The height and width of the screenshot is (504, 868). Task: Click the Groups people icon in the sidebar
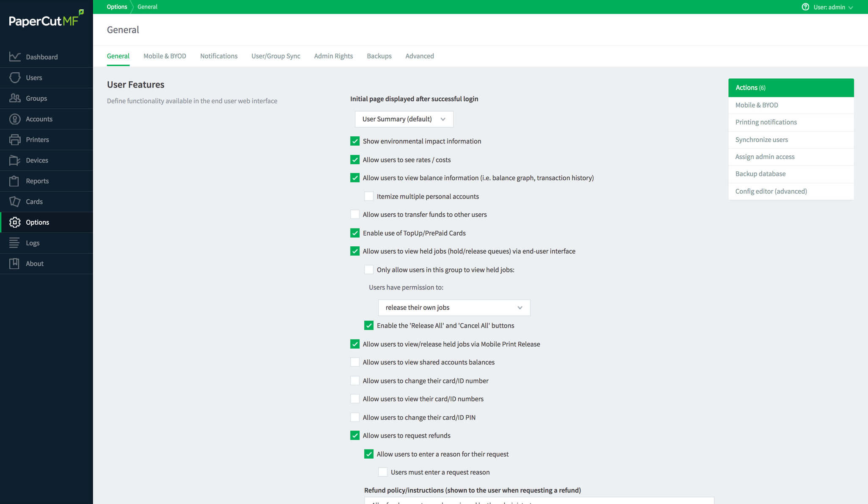pyautogui.click(x=15, y=98)
